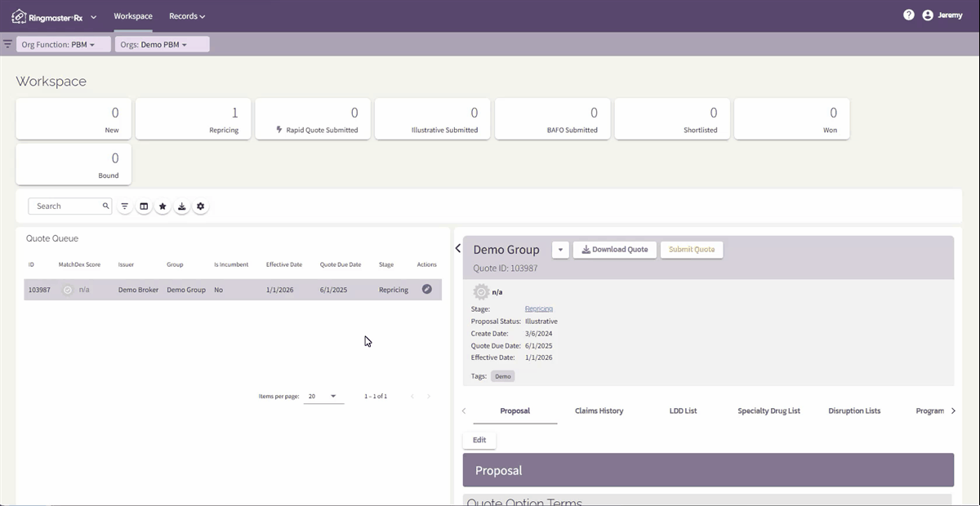Viewport: 980px width, 506px height.
Task: Open the settings gear in the quote toolbar
Action: (201, 206)
